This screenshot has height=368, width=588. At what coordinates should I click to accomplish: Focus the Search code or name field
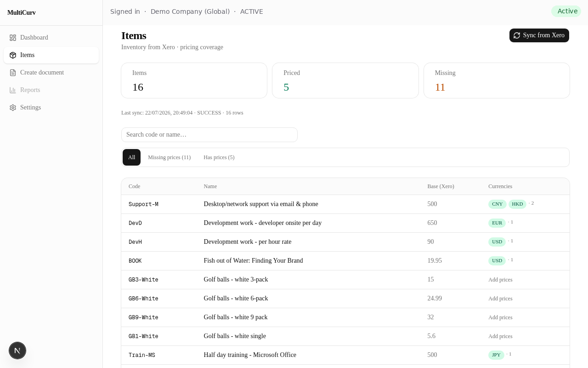pos(209,135)
